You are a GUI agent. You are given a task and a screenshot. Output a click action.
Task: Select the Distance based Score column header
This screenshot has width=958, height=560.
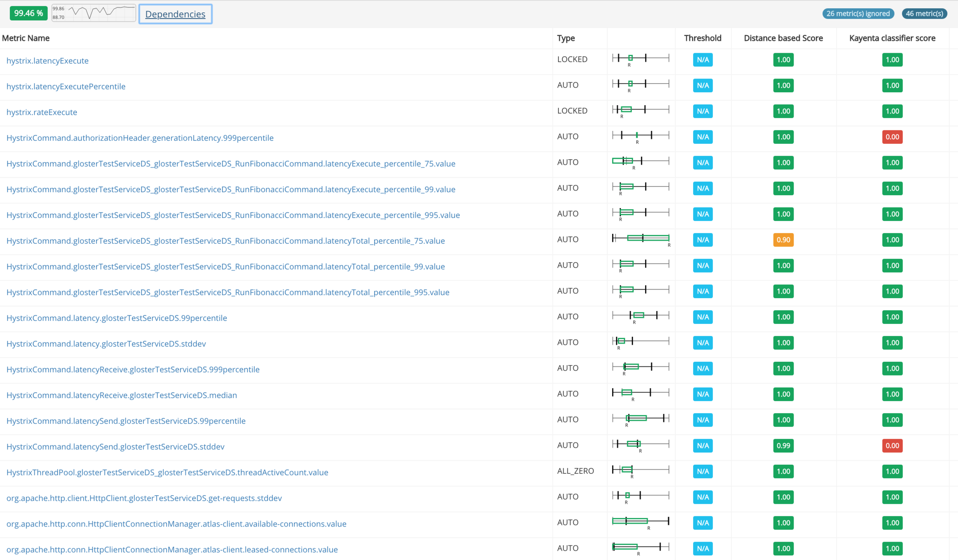pos(783,38)
